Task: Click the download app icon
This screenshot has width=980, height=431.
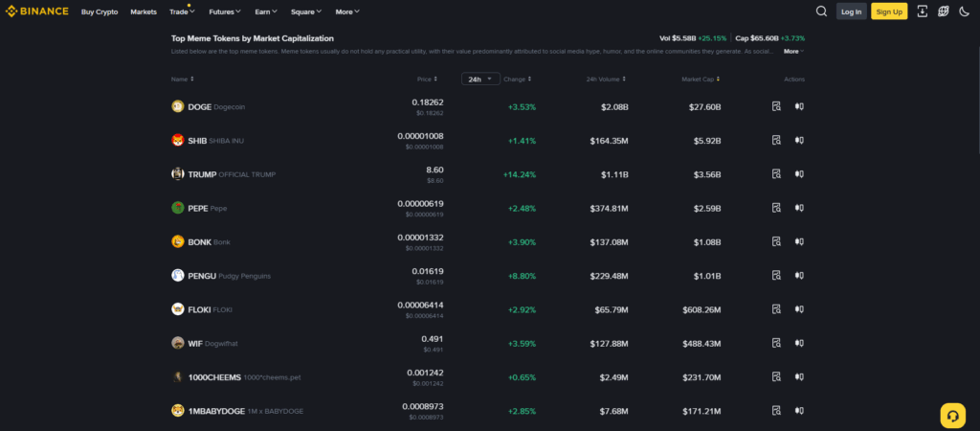Action: 922,11
